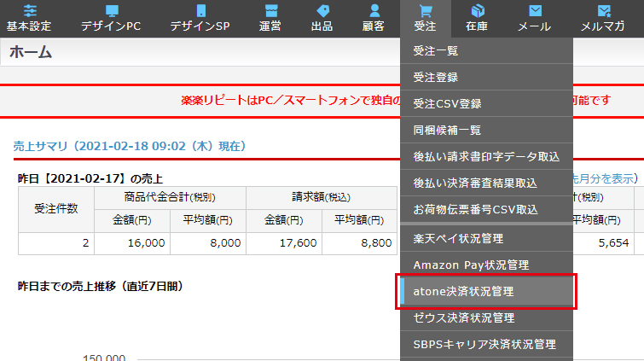This screenshot has height=361, width=644.
Task: Click 請求額(税込) column header
Action: point(322,197)
